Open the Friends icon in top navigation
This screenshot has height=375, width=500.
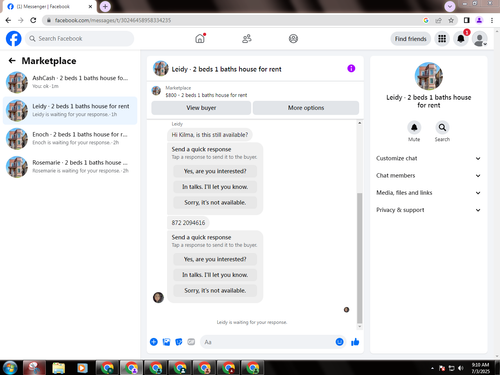point(247,39)
